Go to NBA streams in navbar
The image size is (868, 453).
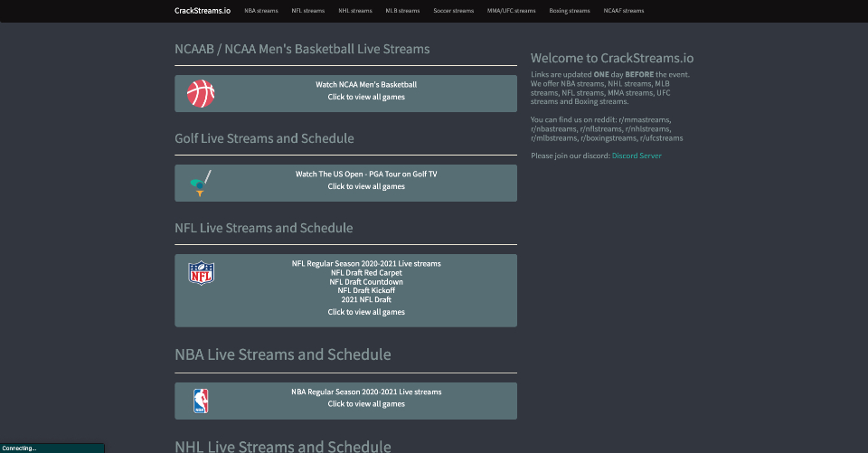click(261, 11)
